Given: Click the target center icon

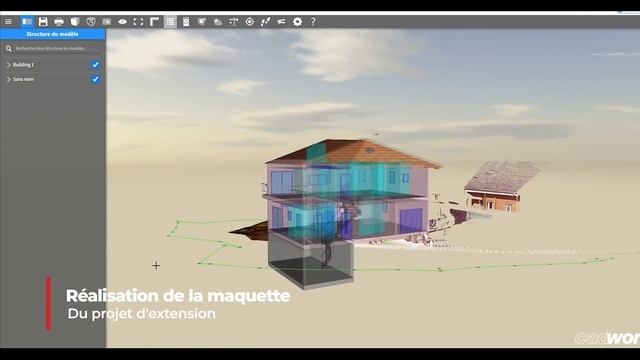Looking at the screenshot, I should pos(250,22).
